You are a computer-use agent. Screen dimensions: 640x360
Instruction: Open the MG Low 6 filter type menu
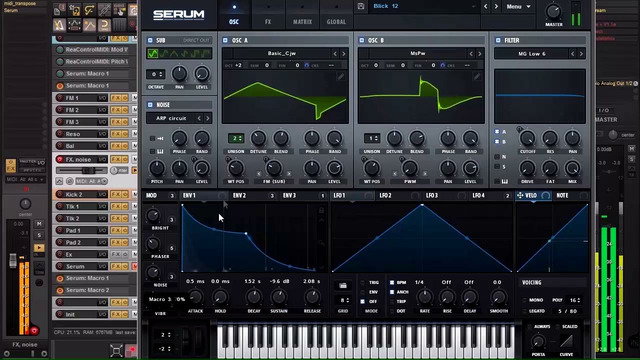click(x=531, y=54)
